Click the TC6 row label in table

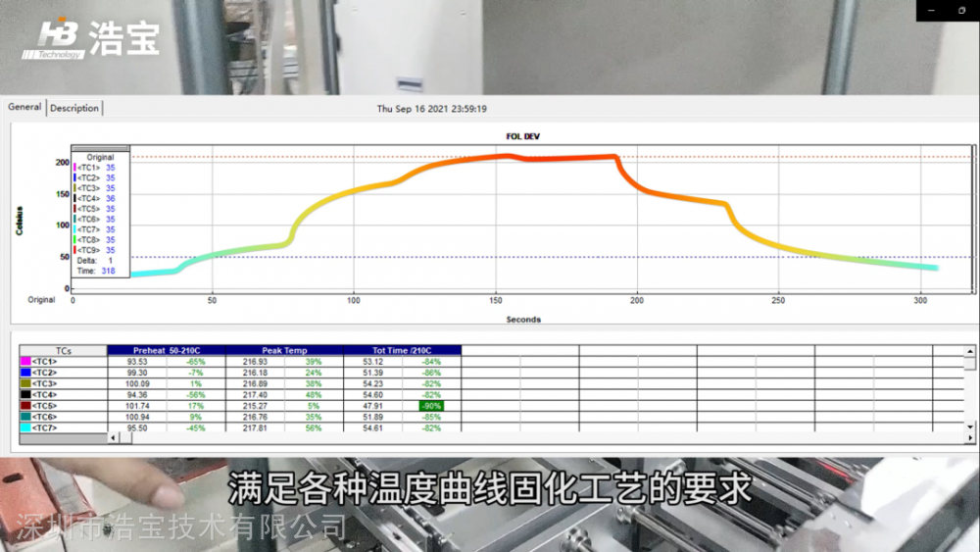click(x=44, y=417)
